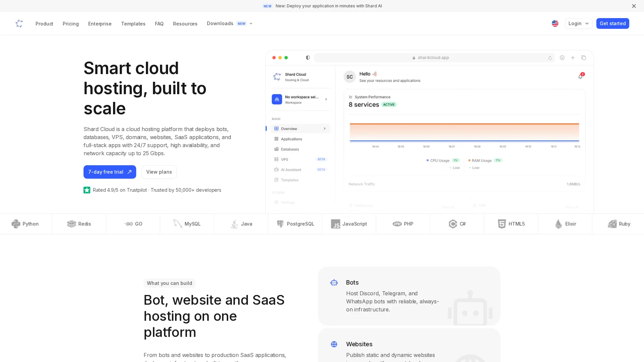644x362 pixels.
Task: Click the plus new-tab icon in preview
Action: click(573, 58)
